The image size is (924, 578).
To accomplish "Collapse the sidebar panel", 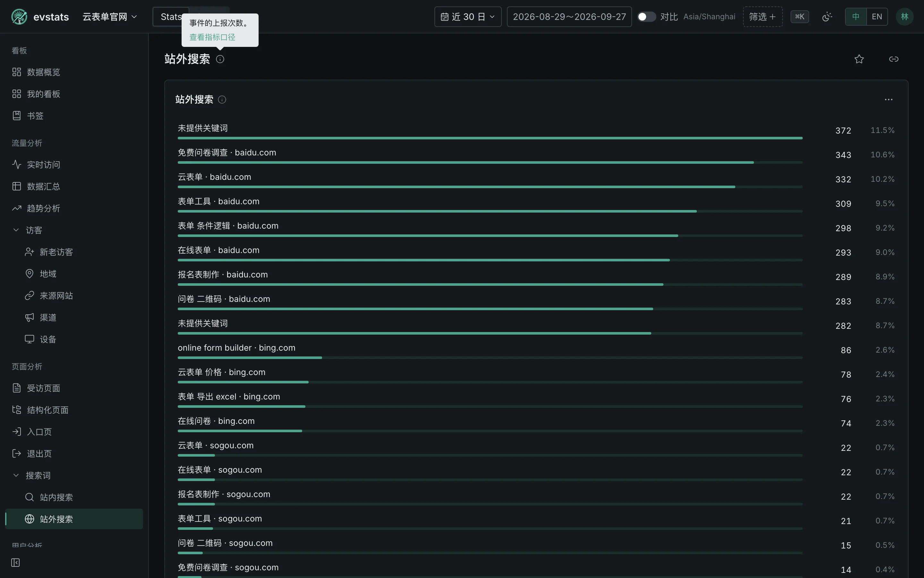I will (15, 563).
